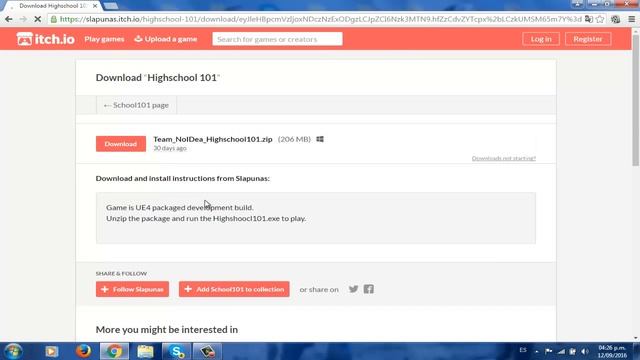Click the taskbar clock and date
This screenshot has width=640, height=360.
pyautogui.click(x=612, y=351)
